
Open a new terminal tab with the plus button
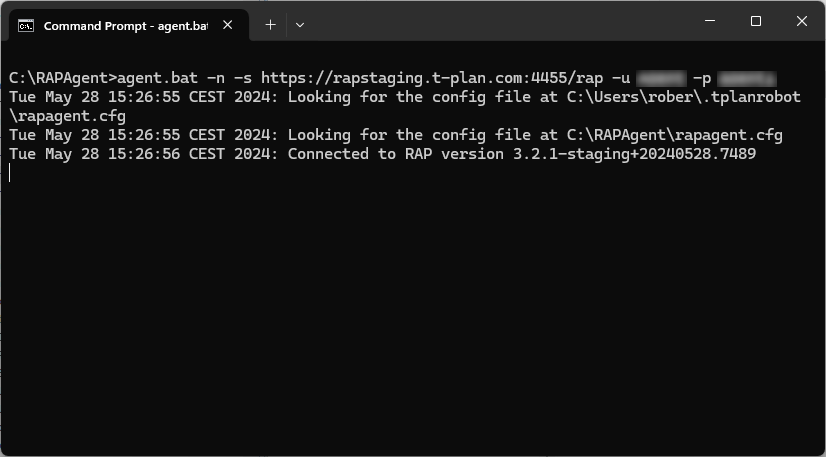click(270, 25)
